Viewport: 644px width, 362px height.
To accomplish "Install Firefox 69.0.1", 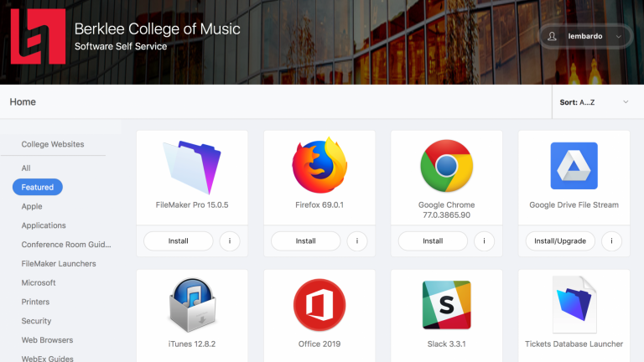I will point(305,241).
